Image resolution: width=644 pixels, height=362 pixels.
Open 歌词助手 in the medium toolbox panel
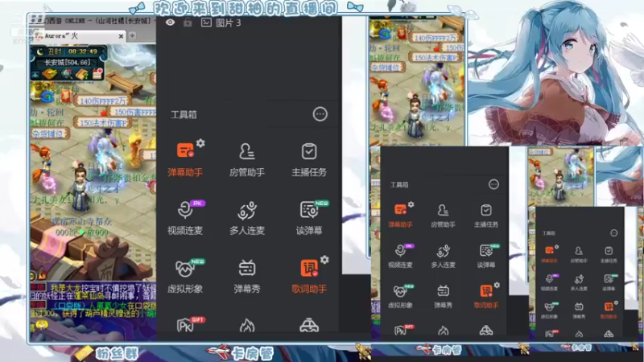(486, 296)
